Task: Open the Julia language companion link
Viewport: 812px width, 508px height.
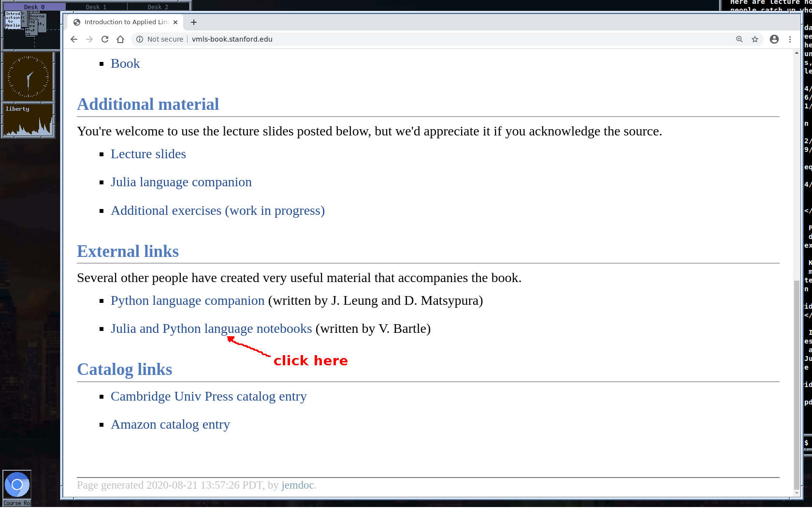Action: pyautogui.click(x=181, y=182)
